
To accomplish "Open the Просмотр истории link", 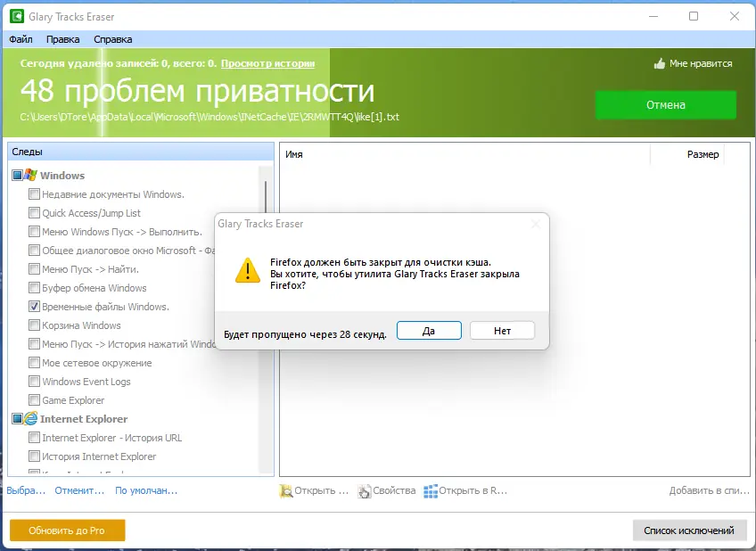I will click(268, 63).
